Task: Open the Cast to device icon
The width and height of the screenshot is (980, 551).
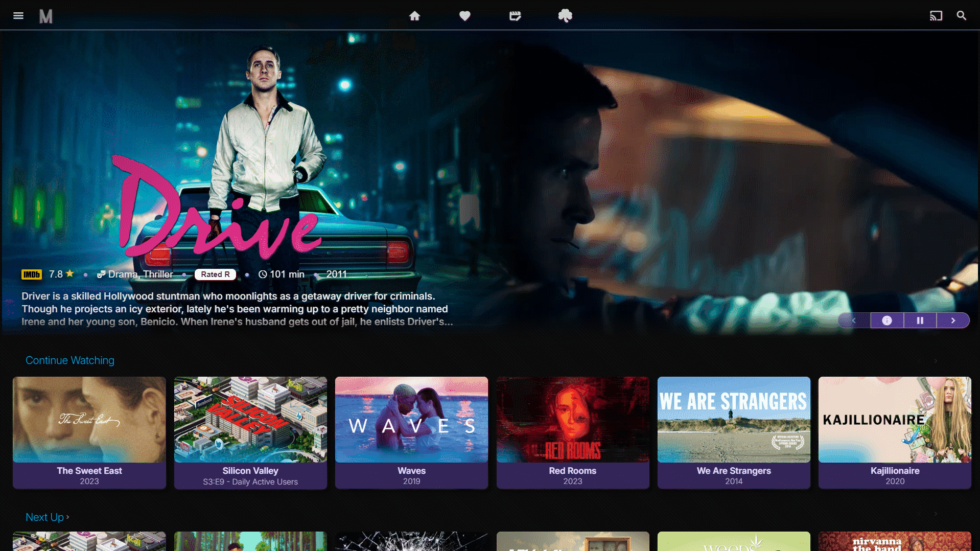Action: [936, 16]
